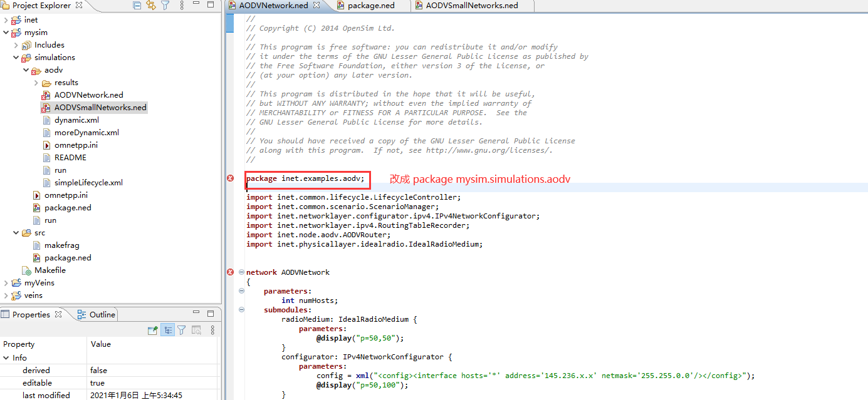
Task: Select the Properties tab
Action: [x=31, y=314]
